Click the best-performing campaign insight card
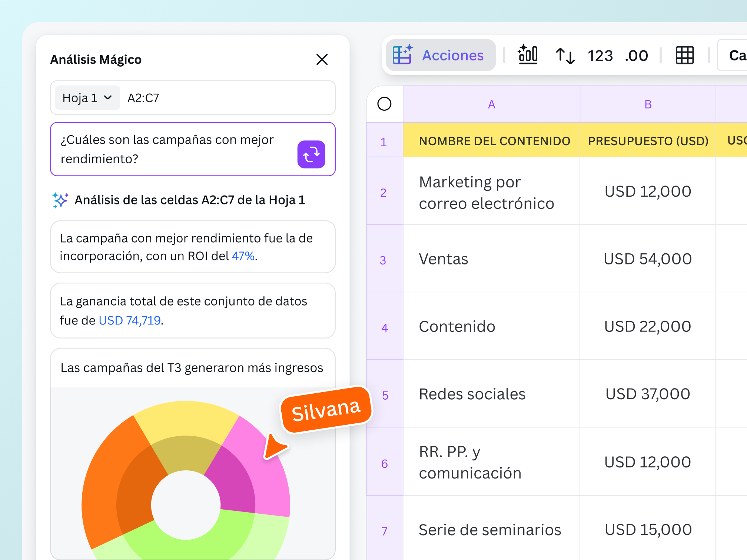The height and width of the screenshot is (560, 747). point(193,247)
